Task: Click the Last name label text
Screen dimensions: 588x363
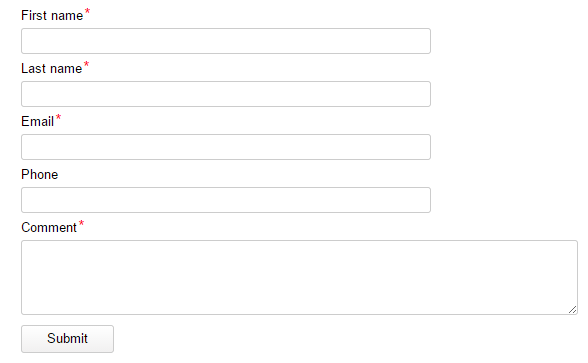Action: click(x=51, y=69)
